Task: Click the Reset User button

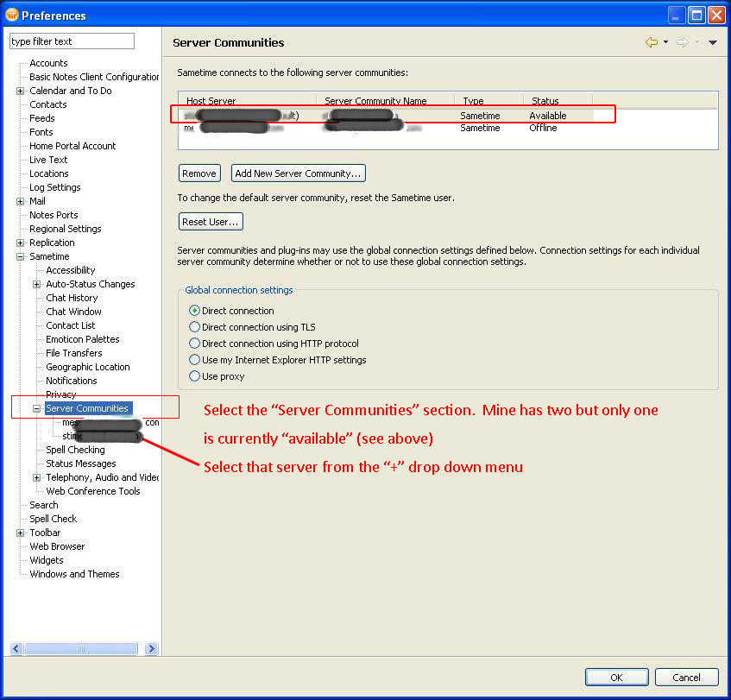Action: [211, 222]
